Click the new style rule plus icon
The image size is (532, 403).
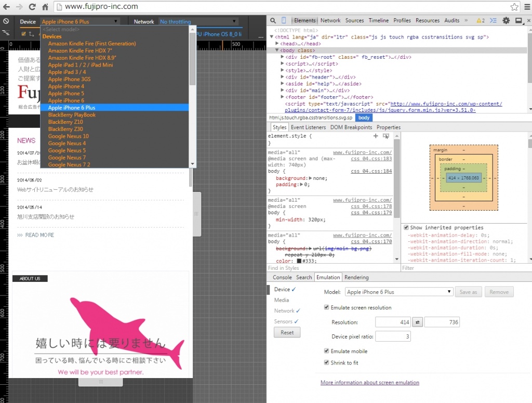pyautogui.click(x=375, y=136)
